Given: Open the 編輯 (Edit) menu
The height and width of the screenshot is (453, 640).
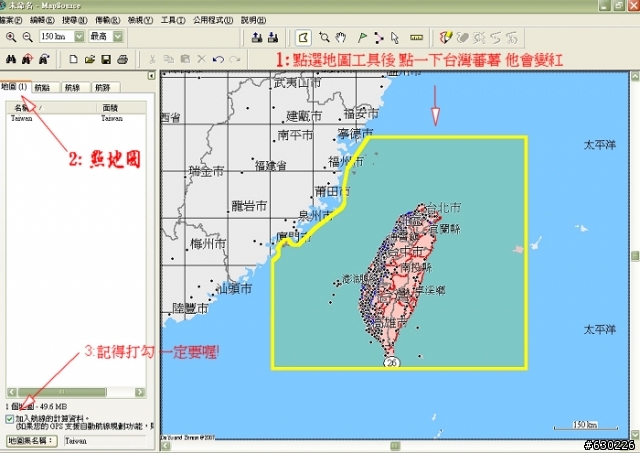Looking at the screenshot, I should pos(42,20).
